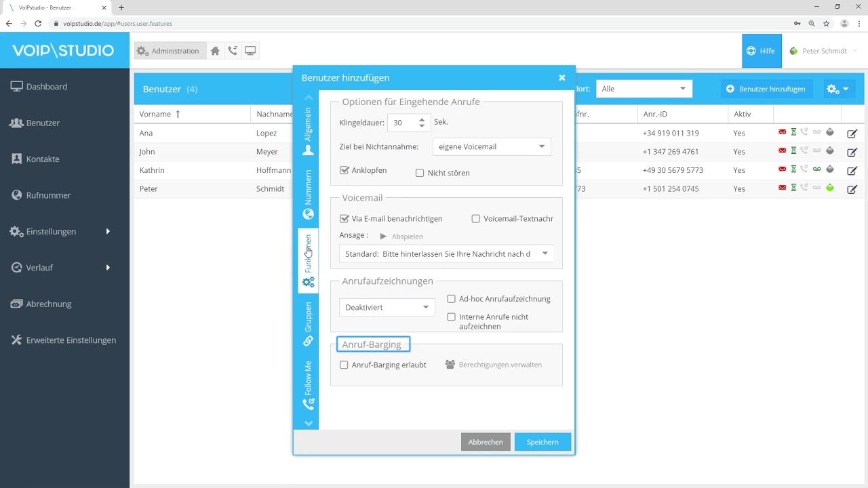The image size is (868, 488).
Task: Click the edit icon for Kathrin Hoffmann
Action: click(x=852, y=170)
